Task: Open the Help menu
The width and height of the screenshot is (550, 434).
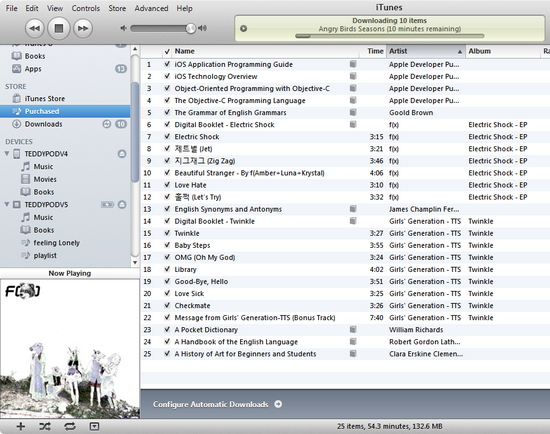Action: 184,8
